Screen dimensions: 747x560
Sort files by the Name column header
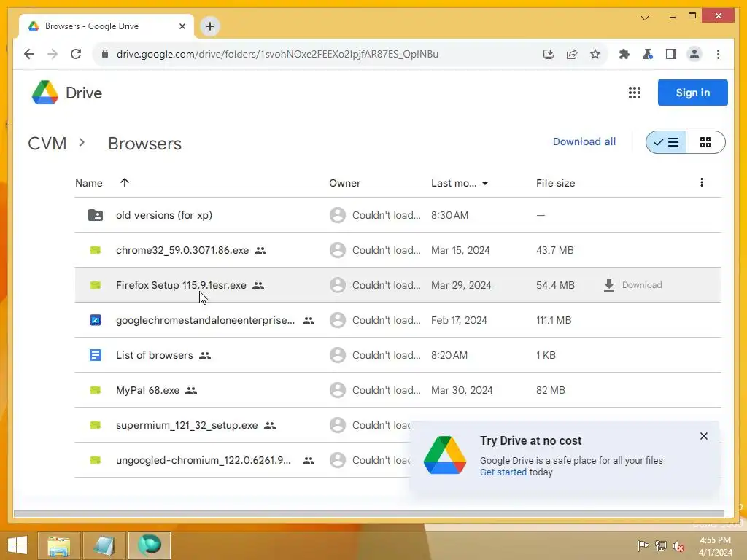tap(88, 183)
